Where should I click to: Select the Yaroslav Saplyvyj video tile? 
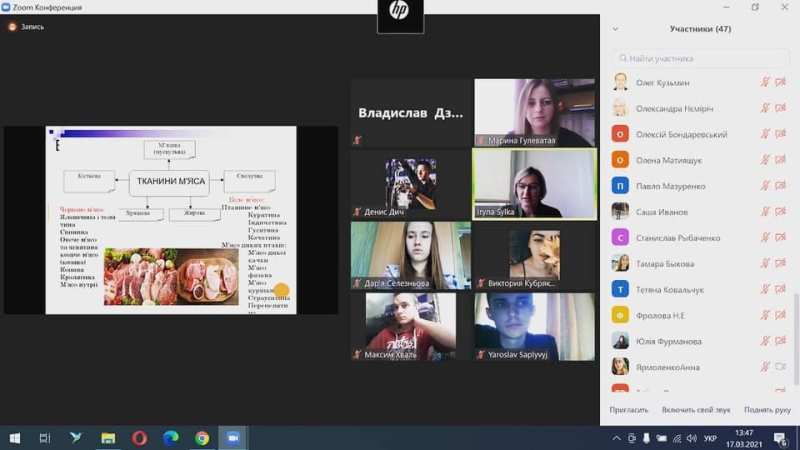(534, 327)
